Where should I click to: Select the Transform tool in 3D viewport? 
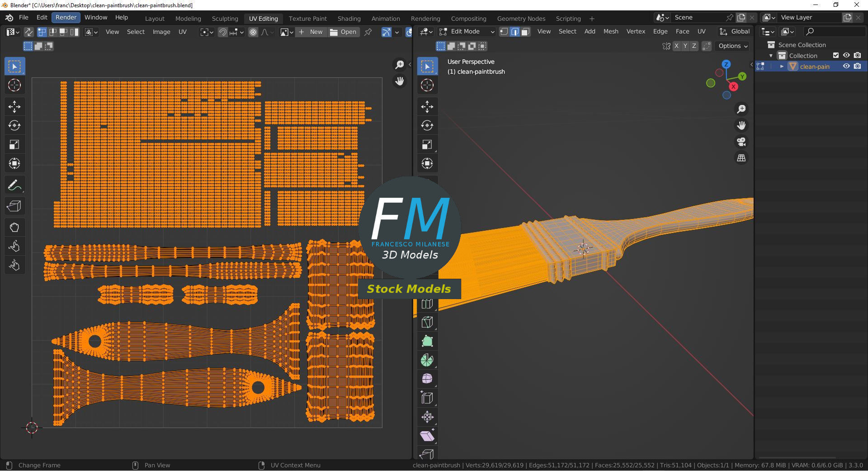click(x=427, y=163)
